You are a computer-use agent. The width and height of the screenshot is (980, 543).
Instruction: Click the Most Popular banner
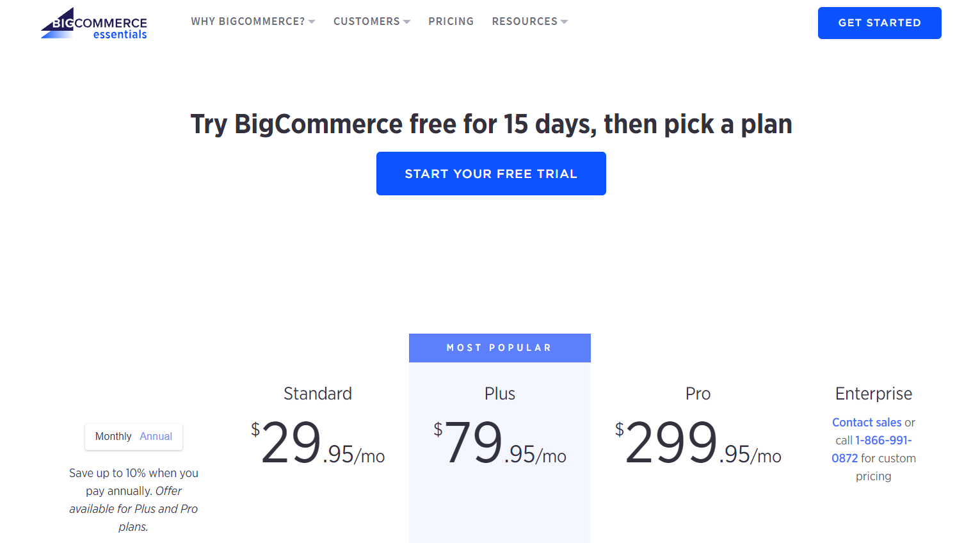[x=500, y=348]
